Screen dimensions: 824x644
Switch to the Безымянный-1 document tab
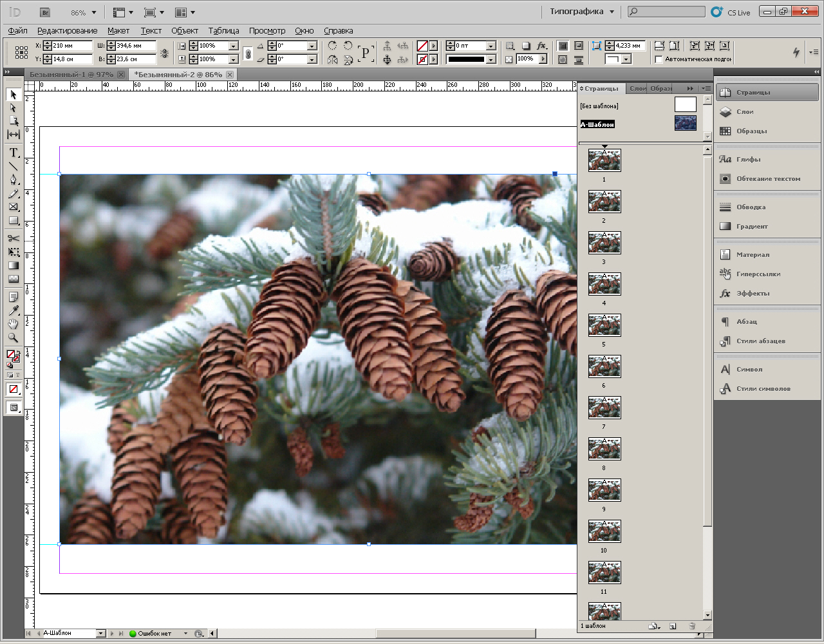(71, 75)
